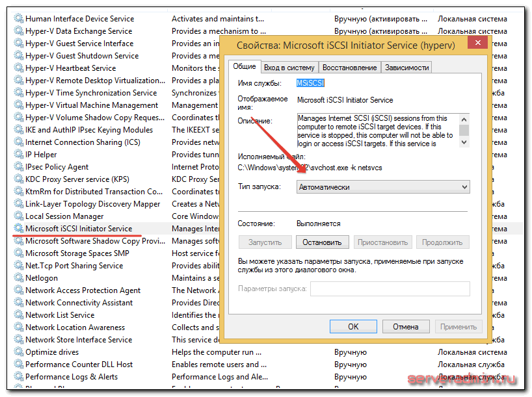Click gear icon of IP Helper service
The height and width of the screenshot is (397, 532).
[x=18, y=154]
